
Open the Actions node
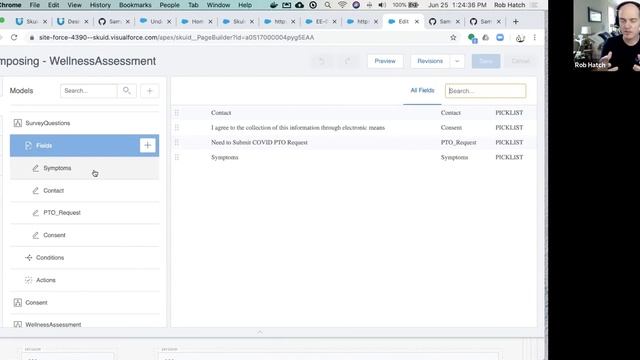click(x=46, y=280)
